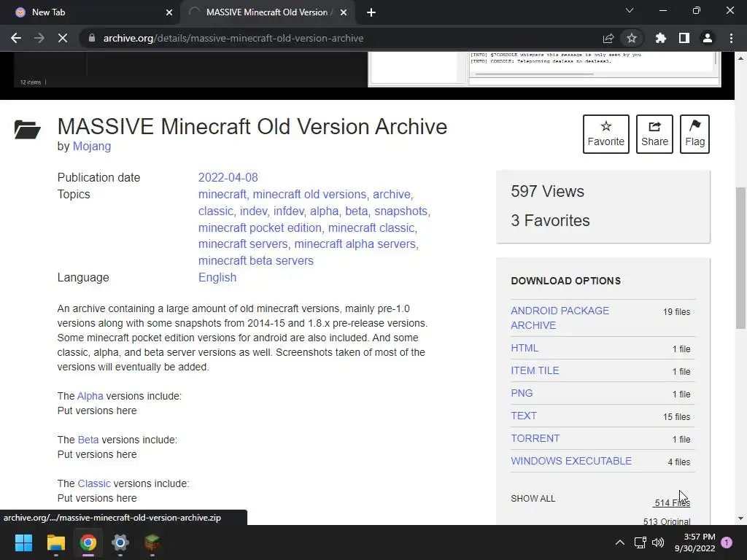Click the network tray icon
The width and height of the screenshot is (747, 560).
click(640, 542)
